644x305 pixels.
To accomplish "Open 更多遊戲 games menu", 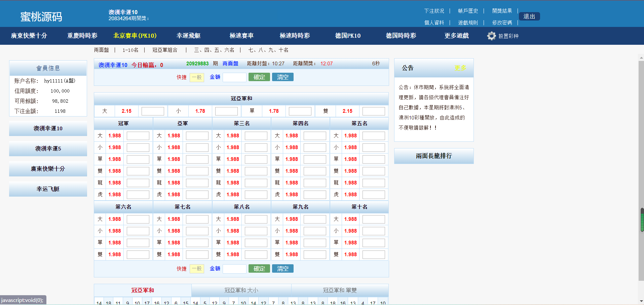I will coord(456,36).
